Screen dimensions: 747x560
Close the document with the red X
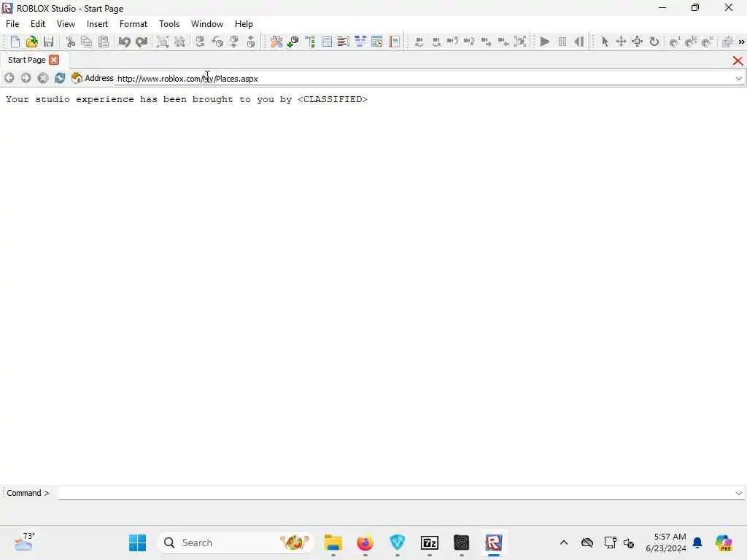[738, 61]
